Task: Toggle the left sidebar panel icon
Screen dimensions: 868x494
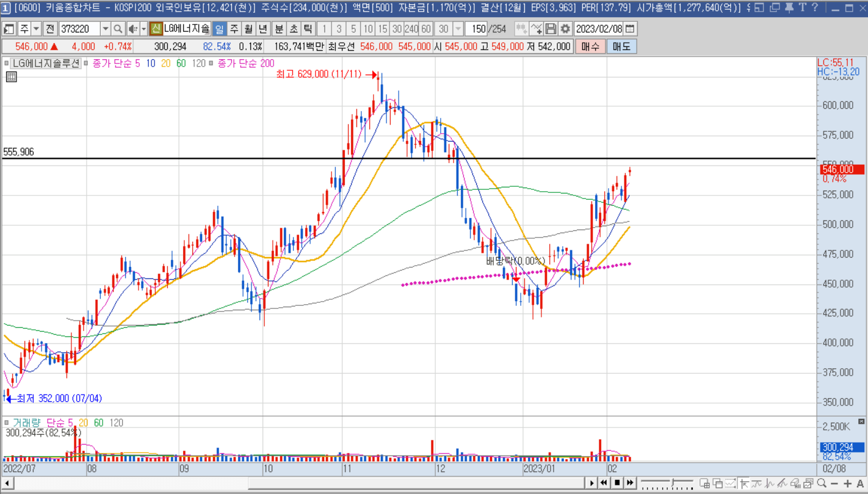Action: click(x=9, y=29)
